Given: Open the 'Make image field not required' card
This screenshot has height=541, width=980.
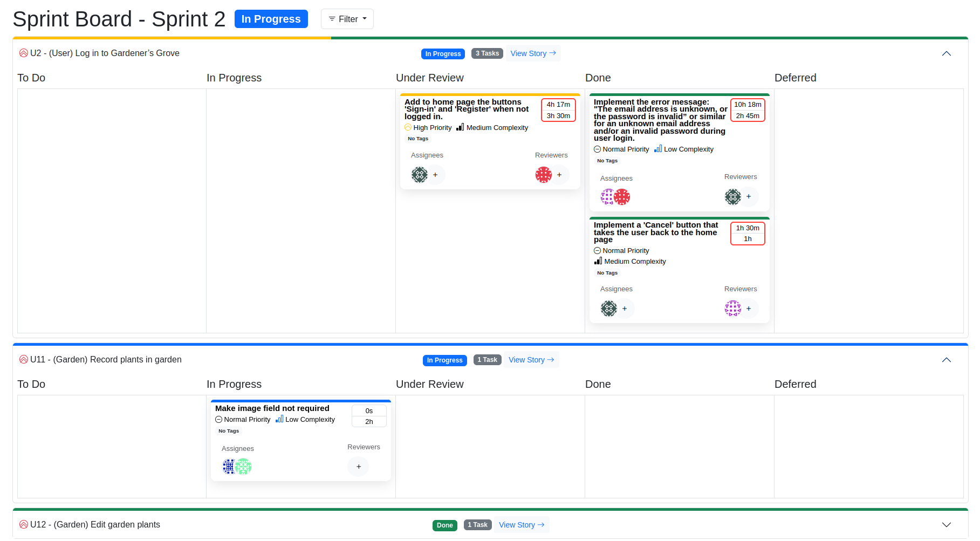Looking at the screenshot, I should click(272, 408).
